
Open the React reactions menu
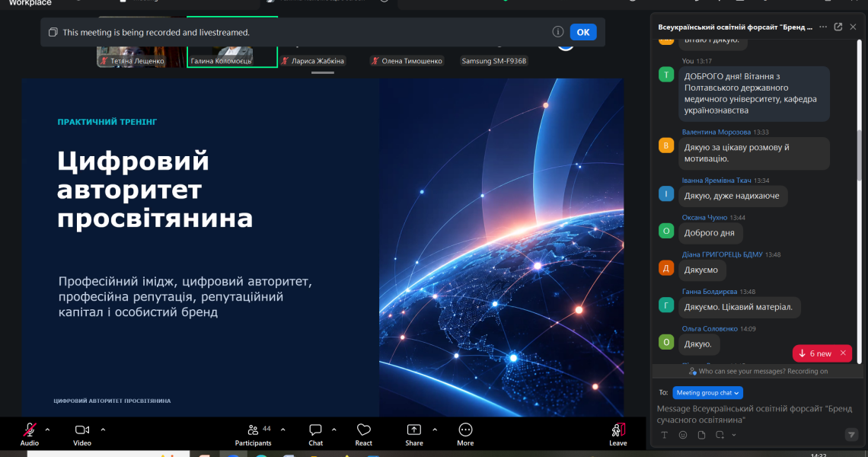click(x=364, y=433)
